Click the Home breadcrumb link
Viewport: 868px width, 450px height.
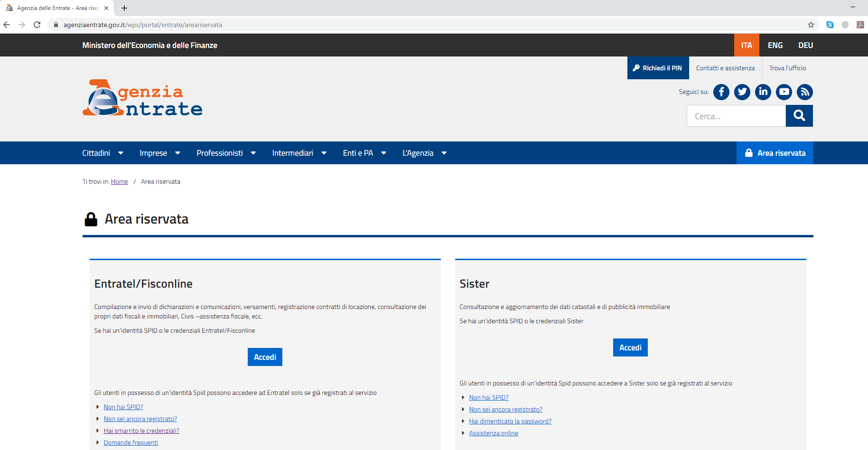tap(119, 181)
